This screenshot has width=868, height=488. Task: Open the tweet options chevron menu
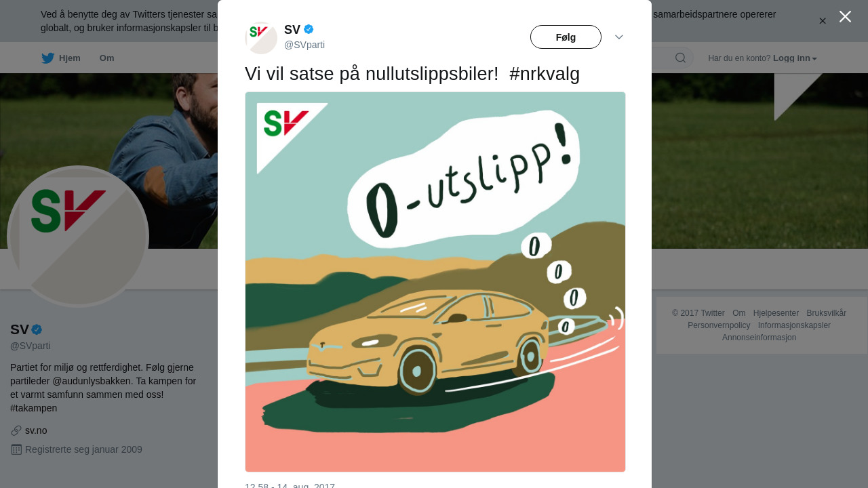pos(619,37)
